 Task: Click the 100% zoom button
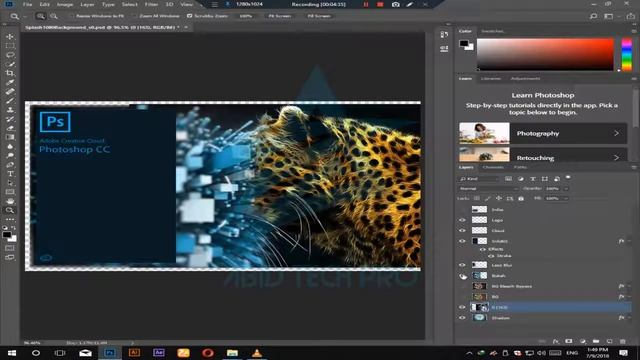pyautogui.click(x=246, y=16)
